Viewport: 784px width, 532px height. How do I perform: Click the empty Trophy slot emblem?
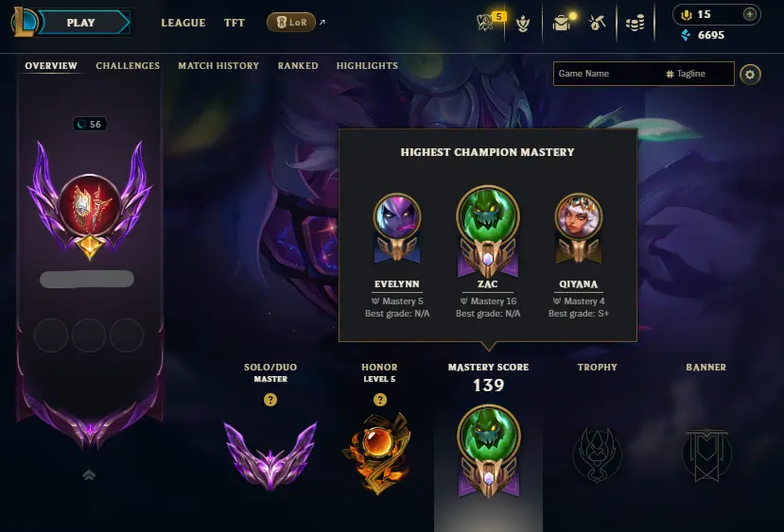click(597, 455)
